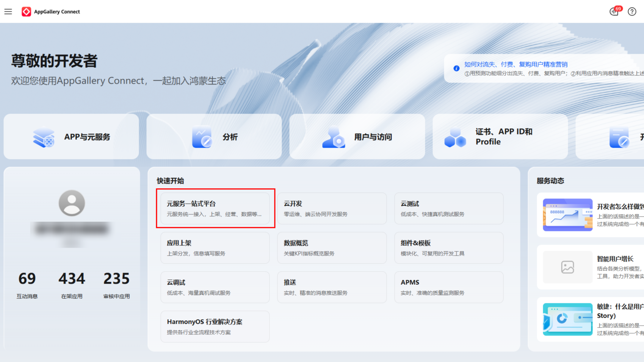Screen dimensions: 644x362
Task: Select the 云开发 quick start tile
Action: click(x=332, y=208)
